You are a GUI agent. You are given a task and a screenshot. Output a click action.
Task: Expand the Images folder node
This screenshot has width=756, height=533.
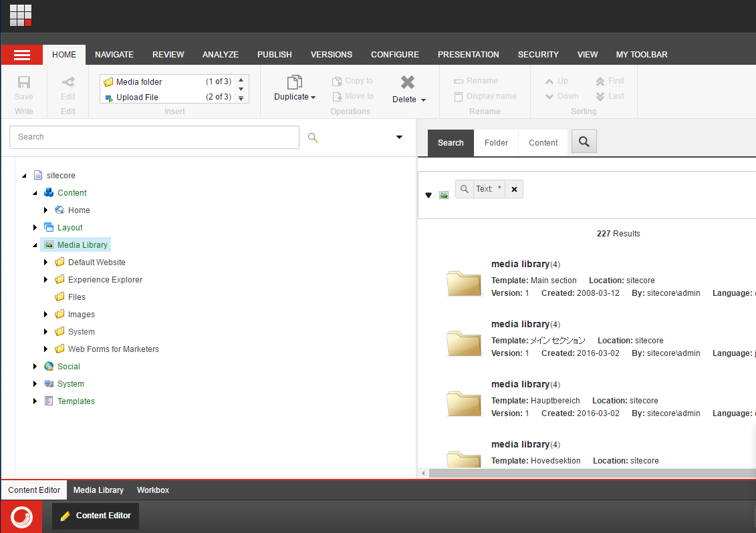(46, 315)
